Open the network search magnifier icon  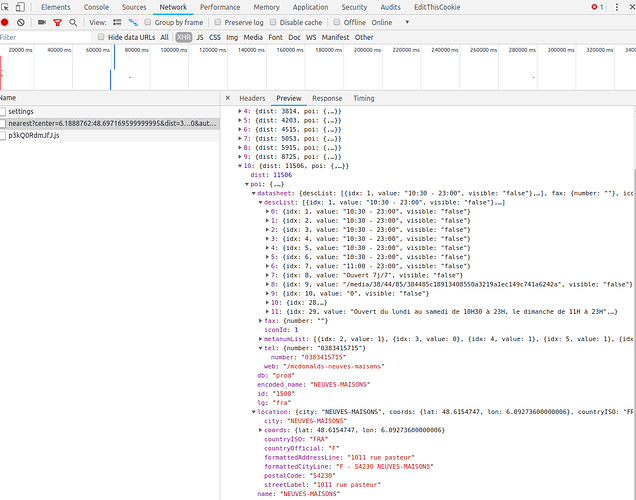pos(73,22)
